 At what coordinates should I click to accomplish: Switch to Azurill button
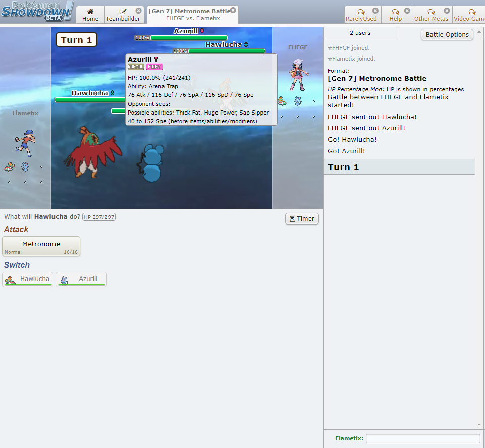81,279
